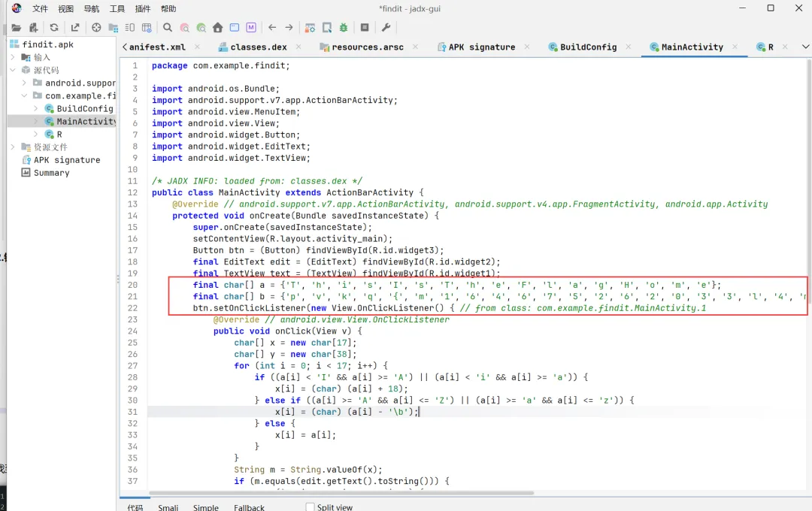Navigate forward with right arrow
This screenshot has width=812, height=511.
pyautogui.click(x=289, y=28)
